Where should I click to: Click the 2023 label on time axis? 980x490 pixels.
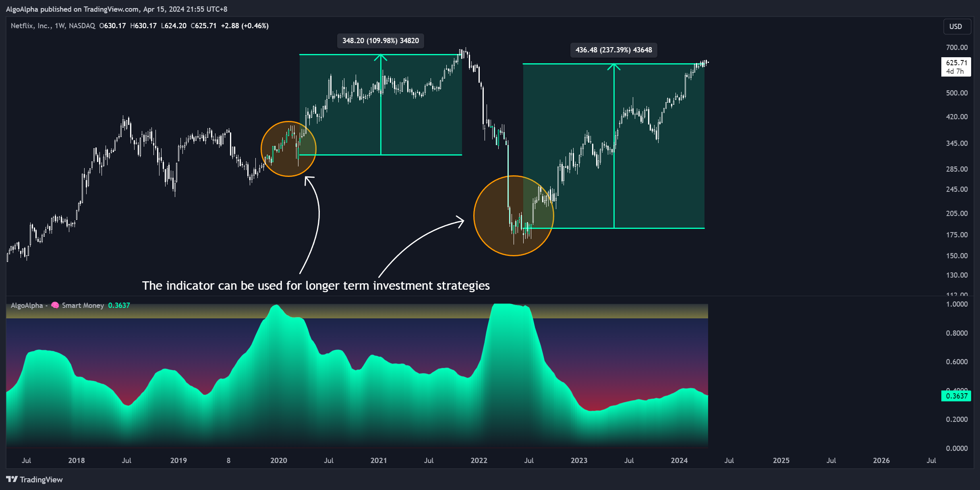click(x=579, y=460)
